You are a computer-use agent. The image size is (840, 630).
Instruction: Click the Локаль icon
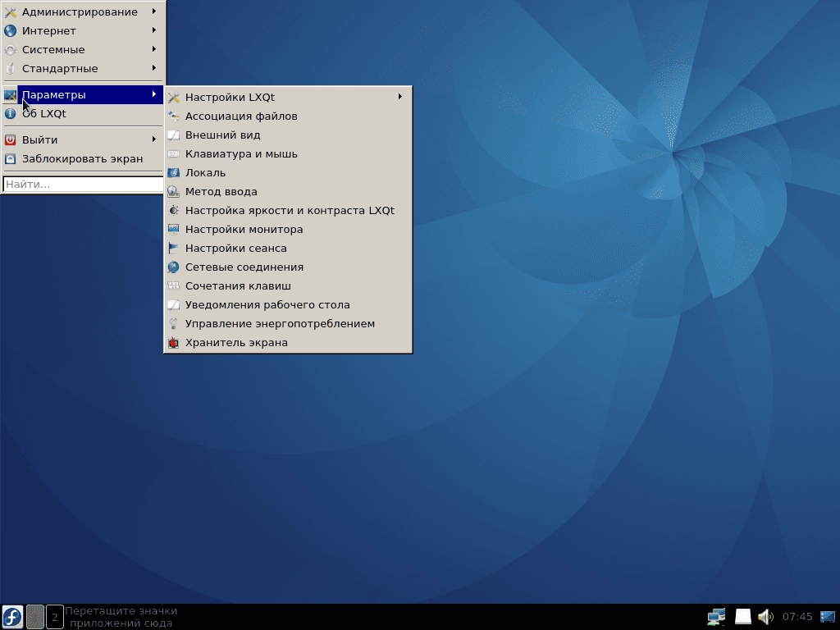pos(173,172)
